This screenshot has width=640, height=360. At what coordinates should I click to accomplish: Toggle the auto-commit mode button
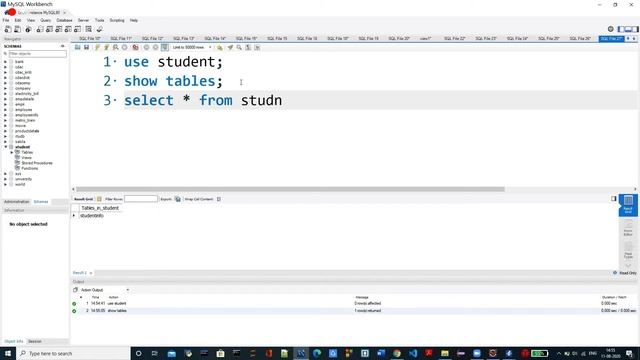(164, 47)
